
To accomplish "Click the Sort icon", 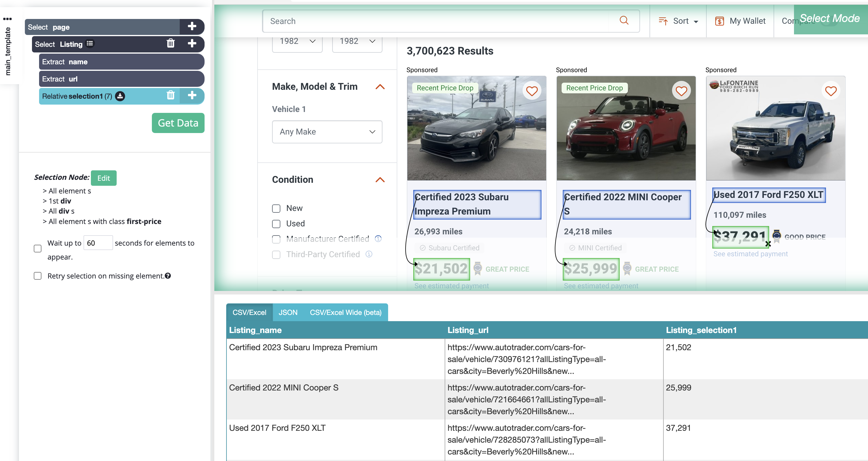I will [663, 21].
